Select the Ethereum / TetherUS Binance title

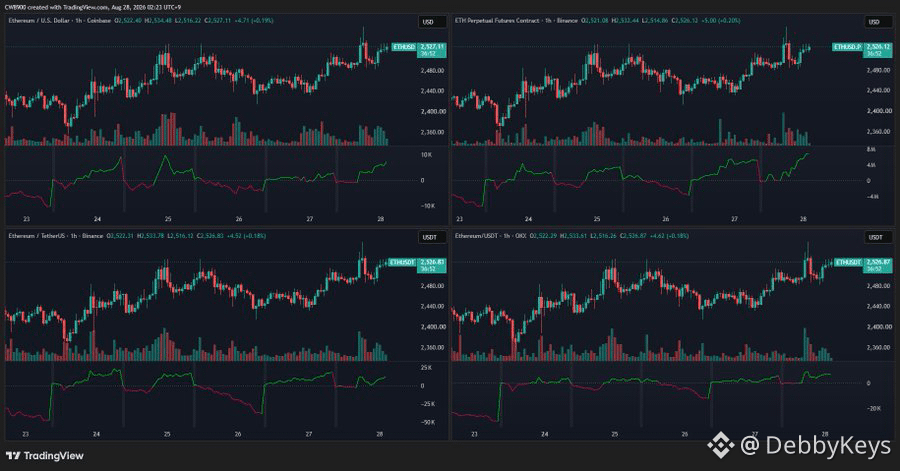pyautogui.click(x=56, y=236)
